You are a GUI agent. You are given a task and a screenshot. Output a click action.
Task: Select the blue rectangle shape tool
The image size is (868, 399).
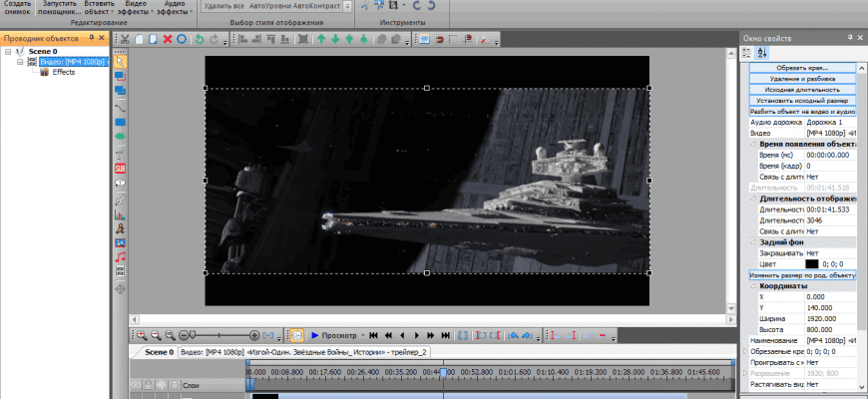120,123
